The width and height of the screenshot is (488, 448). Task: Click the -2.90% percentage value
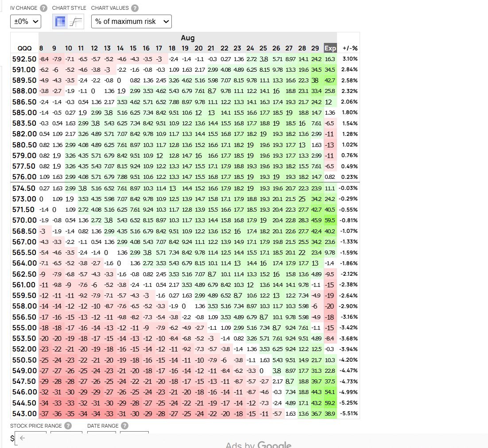coord(349,306)
